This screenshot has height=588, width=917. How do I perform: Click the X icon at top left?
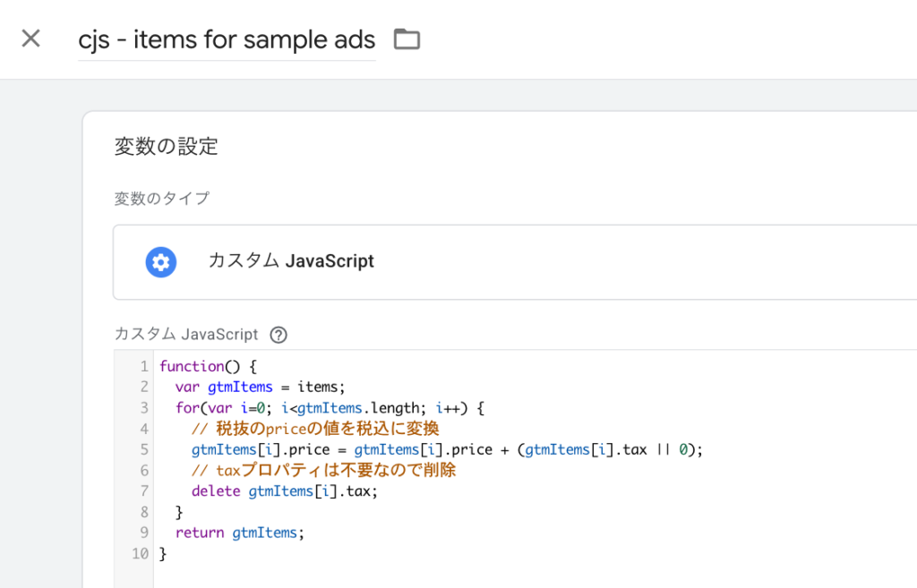click(30, 38)
